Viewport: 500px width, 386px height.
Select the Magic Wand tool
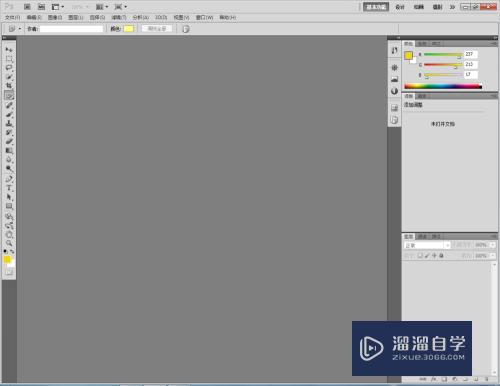(x=9, y=77)
